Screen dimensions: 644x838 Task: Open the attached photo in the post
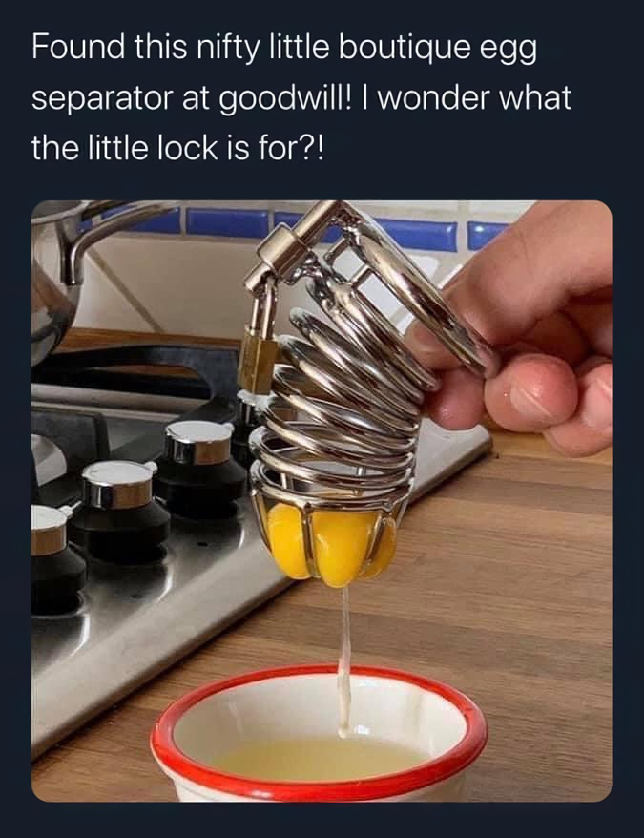tap(322, 501)
